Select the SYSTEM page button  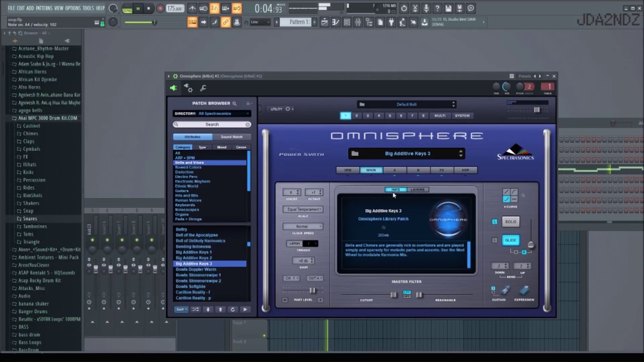[x=462, y=116]
